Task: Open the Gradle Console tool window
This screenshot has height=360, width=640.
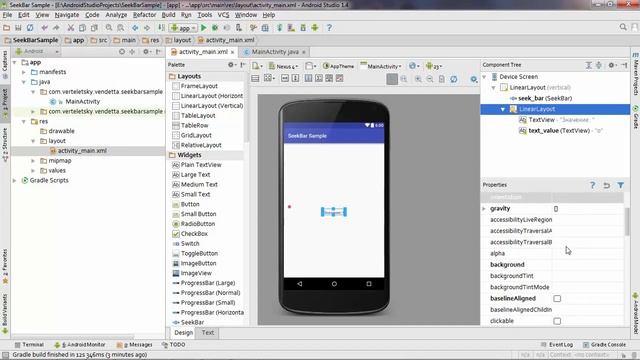Action: click(604, 345)
